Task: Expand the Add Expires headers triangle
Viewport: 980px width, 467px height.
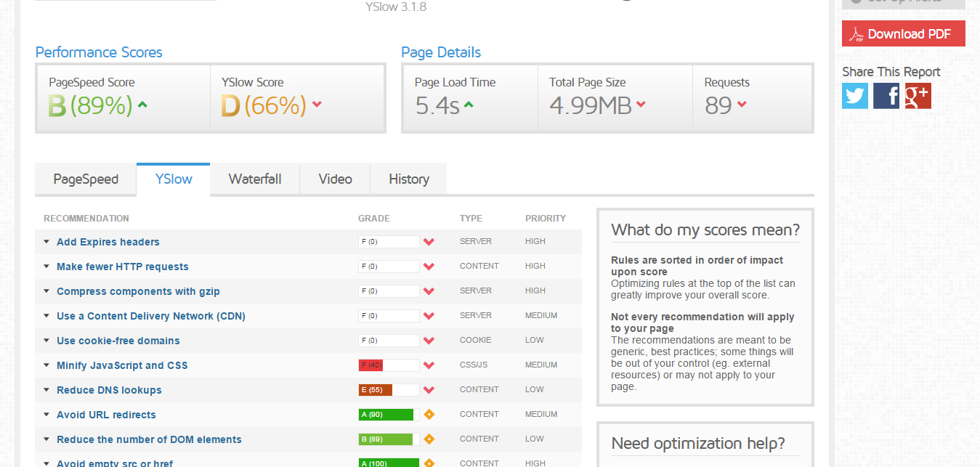Action: pyautogui.click(x=46, y=242)
